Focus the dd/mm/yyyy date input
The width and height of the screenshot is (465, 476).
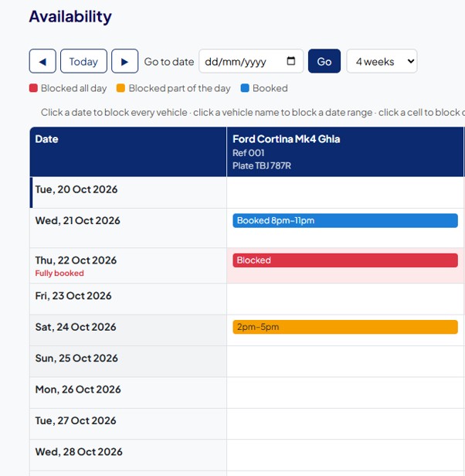pyautogui.click(x=251, y=61)
